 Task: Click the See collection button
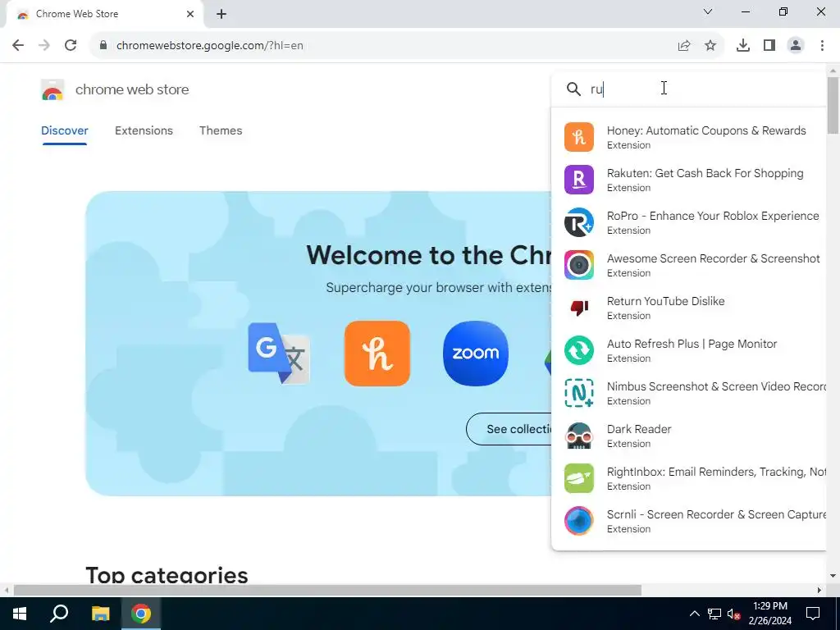tap(509, 429)
